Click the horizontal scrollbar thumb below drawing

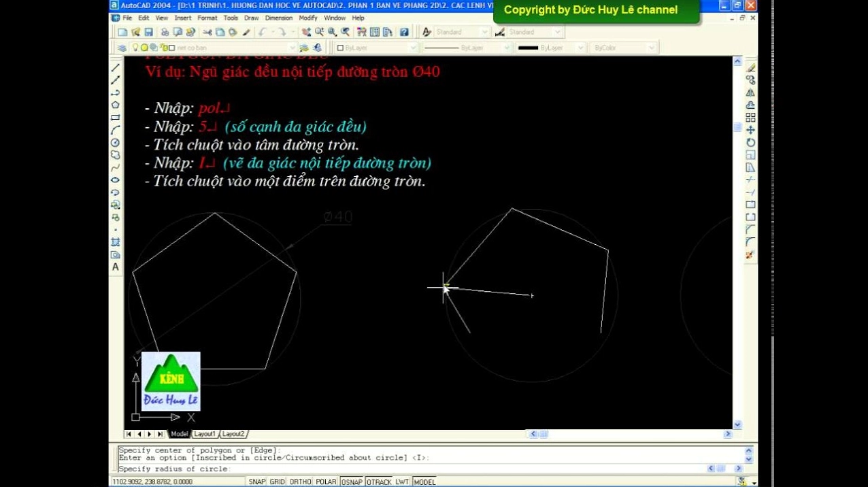click(x=544, y=434)
